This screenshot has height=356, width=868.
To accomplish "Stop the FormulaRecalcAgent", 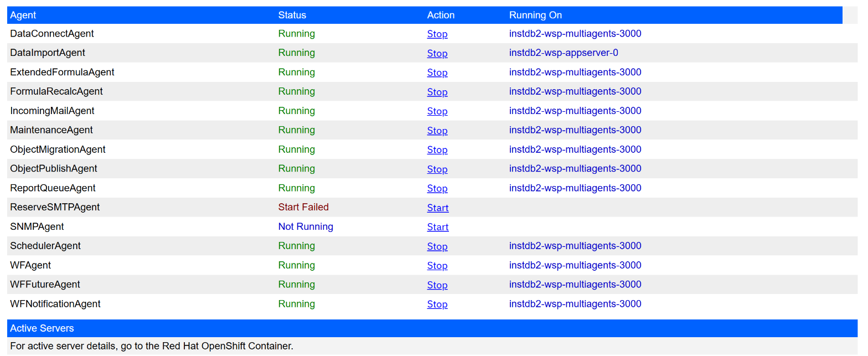I will coord(437,92).
